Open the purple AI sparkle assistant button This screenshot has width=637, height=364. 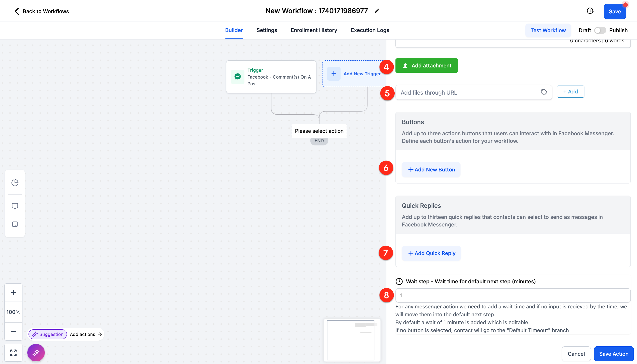tap(36, 353)
